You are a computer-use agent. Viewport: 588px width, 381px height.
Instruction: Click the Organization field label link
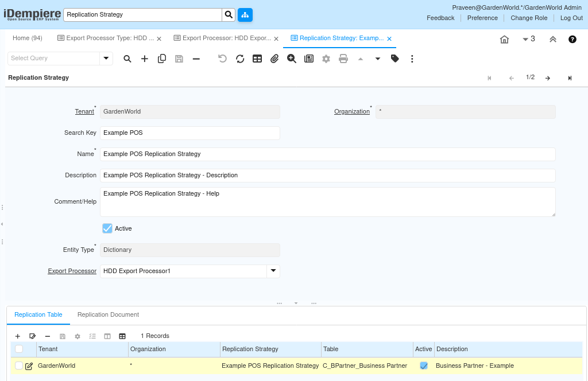point(352,112)
